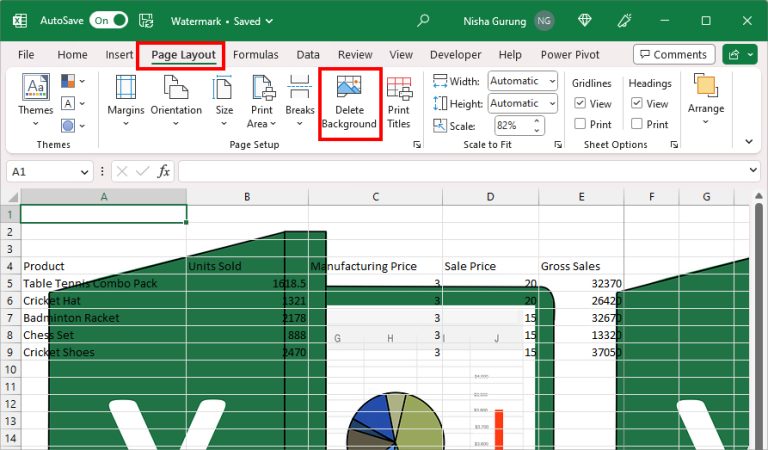Screen dimensions: 768x450
Task: Click the pen Coming Soon icon
Action: pos(624,21)
